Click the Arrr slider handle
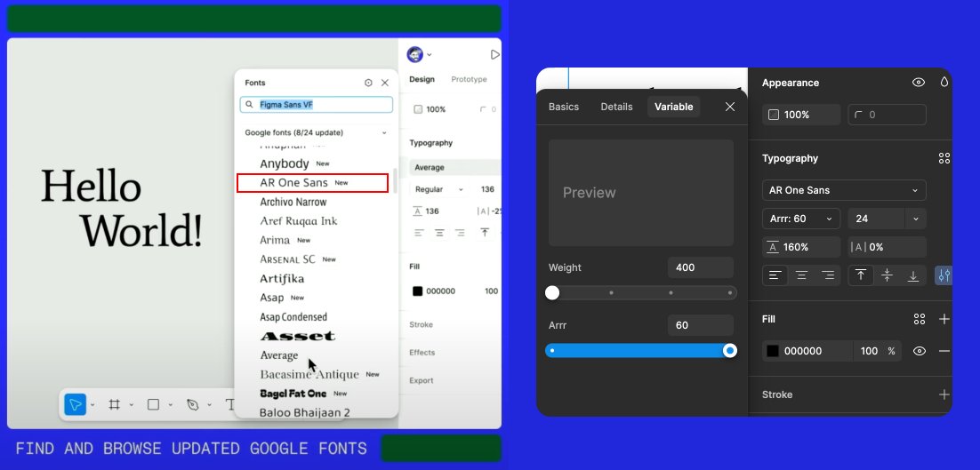Viewport: 980px width, 470px height. point(729,351)
